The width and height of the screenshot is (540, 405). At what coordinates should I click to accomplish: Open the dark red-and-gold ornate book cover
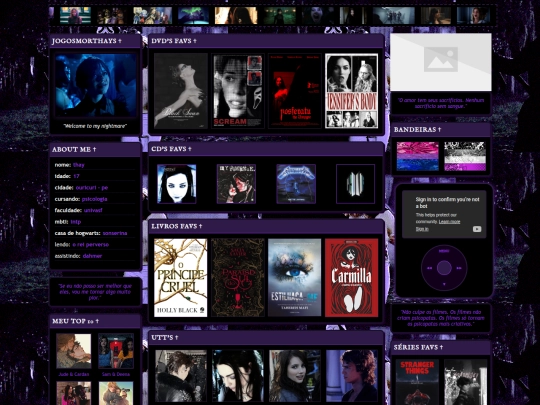click(238, 278)
